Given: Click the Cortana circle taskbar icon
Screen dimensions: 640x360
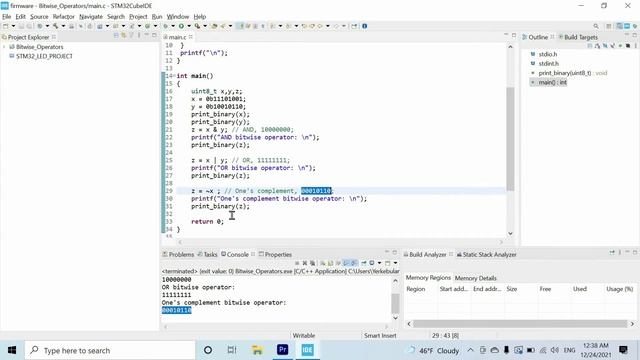Looking at the screenshot, I should [x=208, y=350].
